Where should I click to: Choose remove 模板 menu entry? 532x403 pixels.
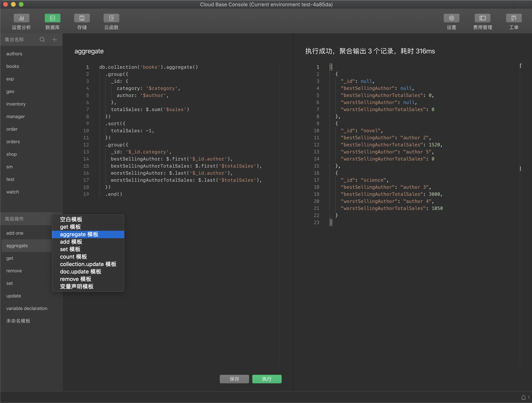coord(88,279)
